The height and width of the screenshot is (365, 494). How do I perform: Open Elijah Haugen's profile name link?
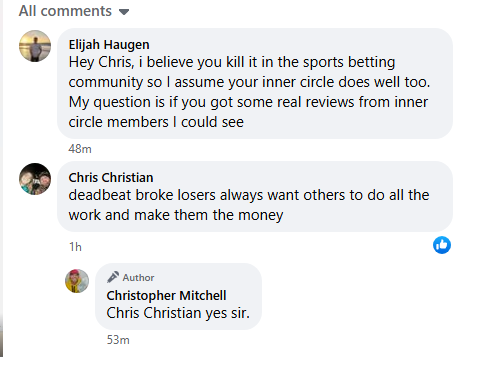click(x=109, y=45)
